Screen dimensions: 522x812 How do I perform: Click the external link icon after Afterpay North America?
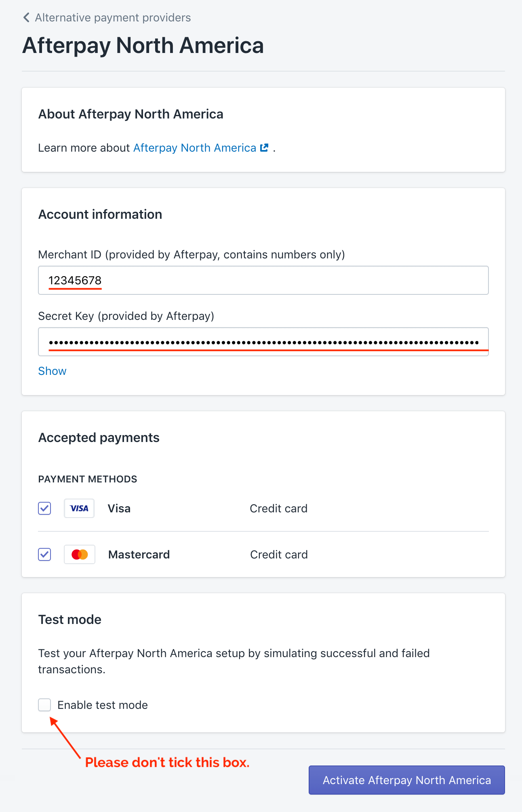(264, 148)
